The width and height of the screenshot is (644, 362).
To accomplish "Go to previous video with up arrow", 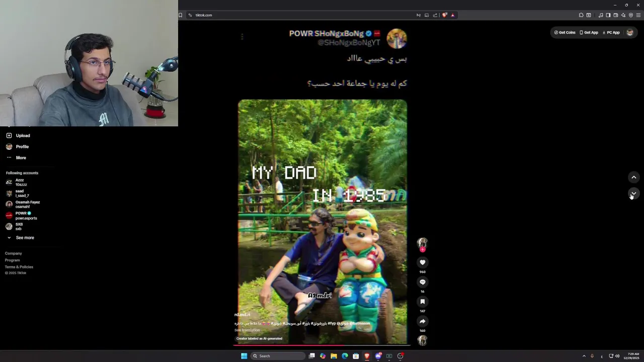I will [634, 177].
